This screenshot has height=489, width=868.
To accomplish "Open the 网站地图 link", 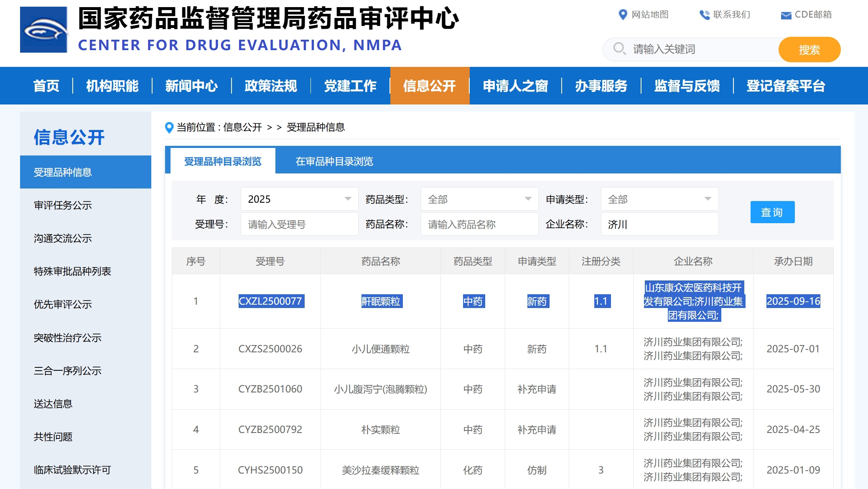I will [650, 15].
